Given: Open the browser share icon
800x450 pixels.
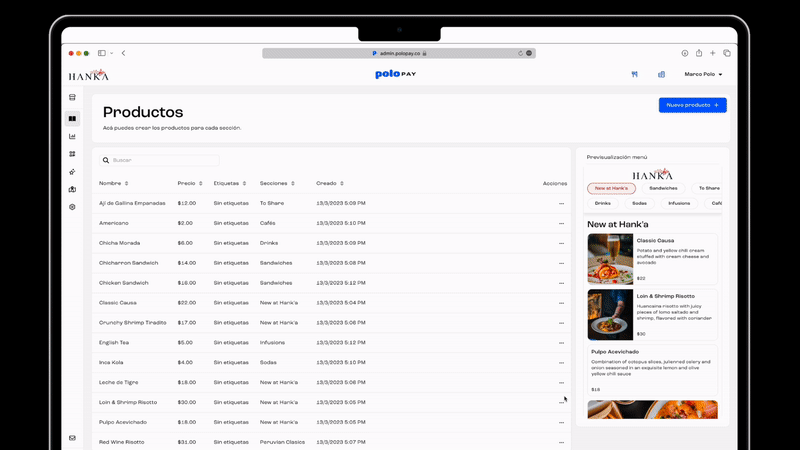Looking at the screenshot, I should [x=699, y=53].
